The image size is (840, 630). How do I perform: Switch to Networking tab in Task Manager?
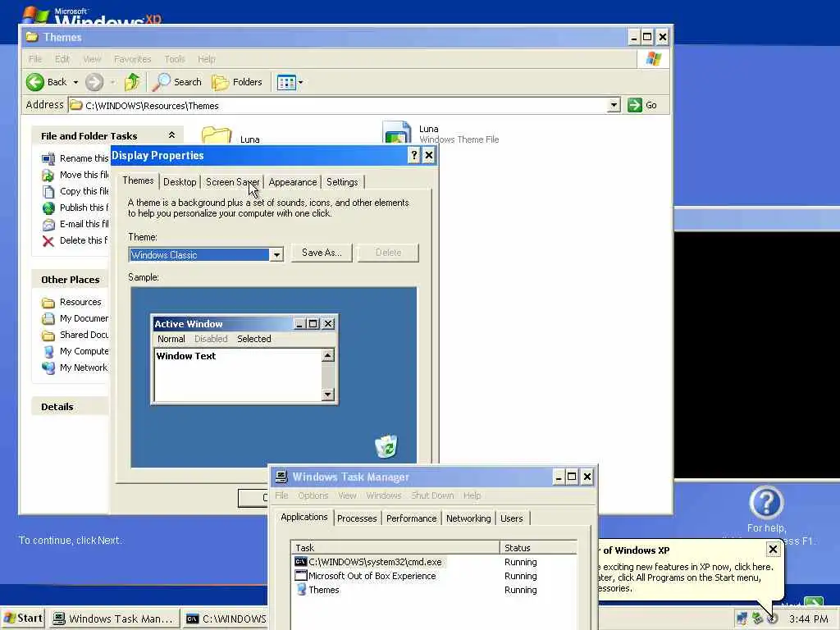[x=468, y=518]
